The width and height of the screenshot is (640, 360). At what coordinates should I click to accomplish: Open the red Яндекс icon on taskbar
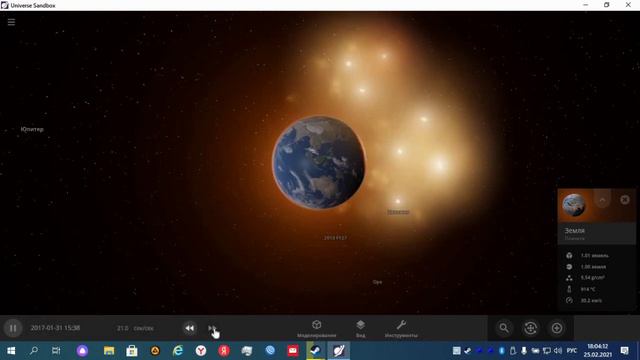[x=224, y=351]
